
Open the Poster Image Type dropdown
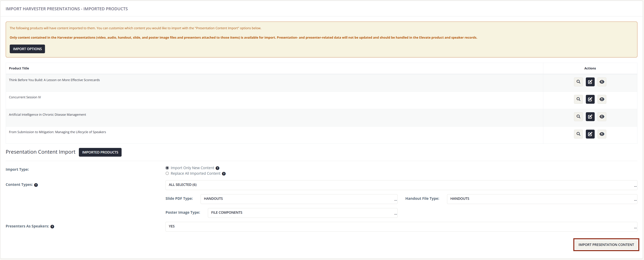pyautogui.click(x=303, y=213)
